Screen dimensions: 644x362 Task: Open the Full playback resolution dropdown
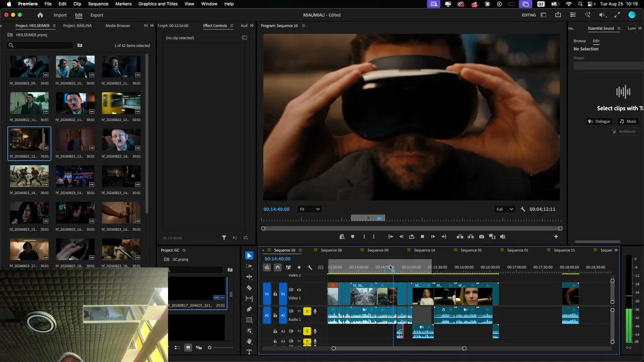[x=505, y=209]
